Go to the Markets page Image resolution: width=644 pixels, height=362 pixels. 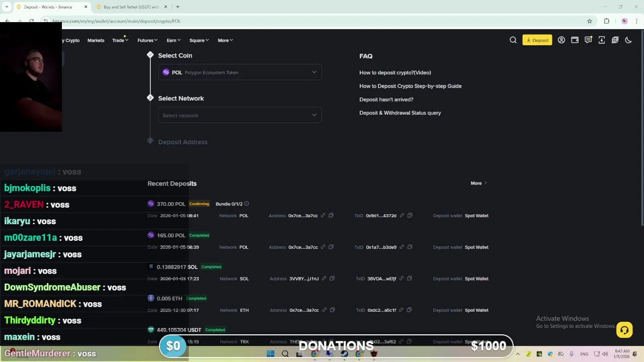(x=96, y=40)
